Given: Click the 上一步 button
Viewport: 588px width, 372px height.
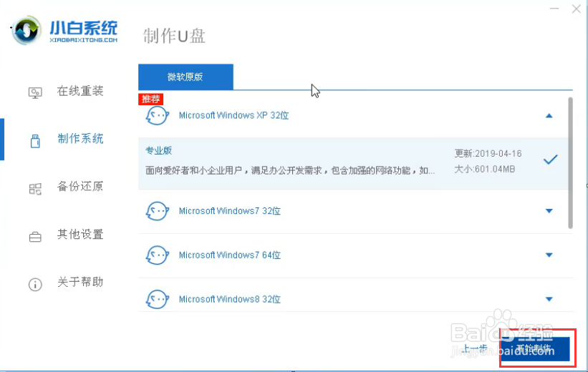Looking at the screenshot, I should (x=475, y=349).
